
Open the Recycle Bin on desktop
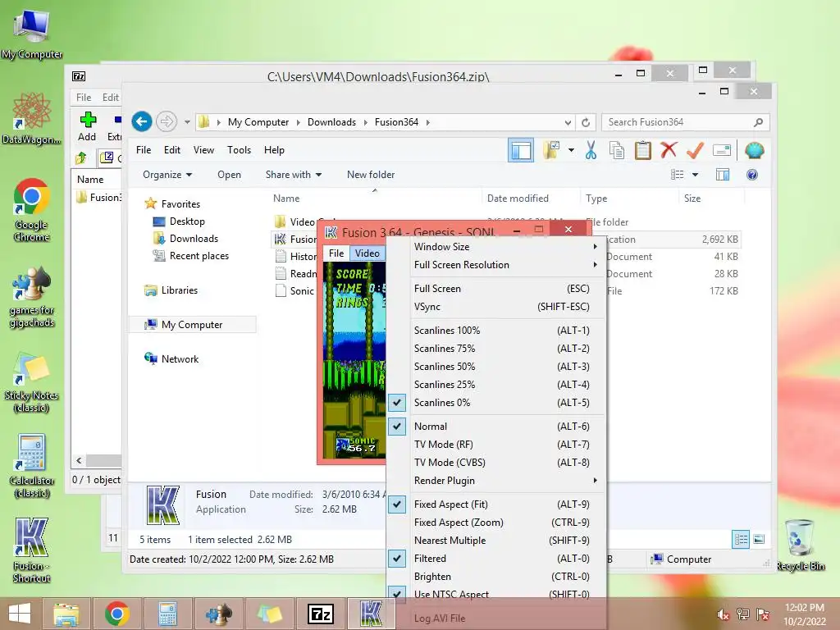(x=801, y=546)
